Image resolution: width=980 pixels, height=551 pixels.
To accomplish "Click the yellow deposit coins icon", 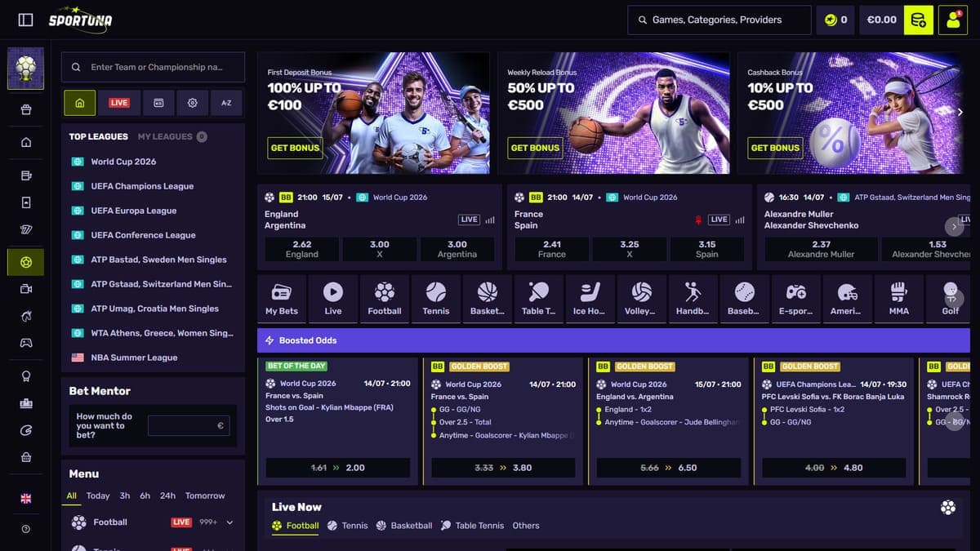I will click(x=919, y=20).
